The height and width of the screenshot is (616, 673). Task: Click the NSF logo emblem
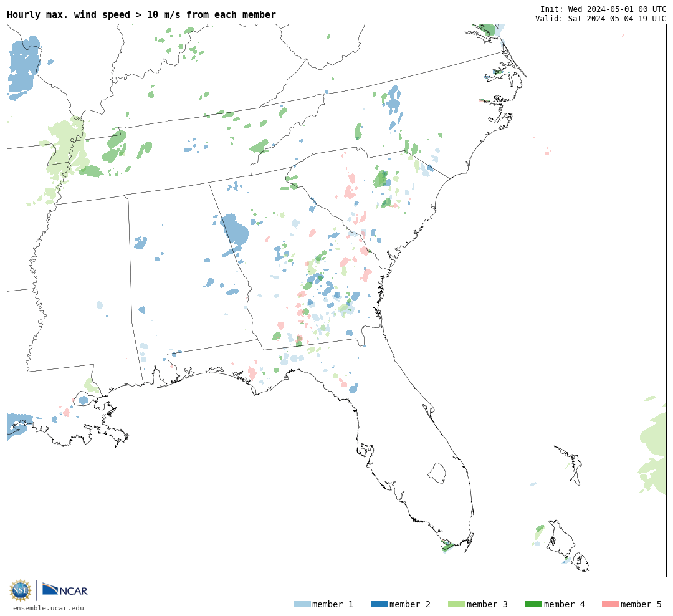[20, 590]
